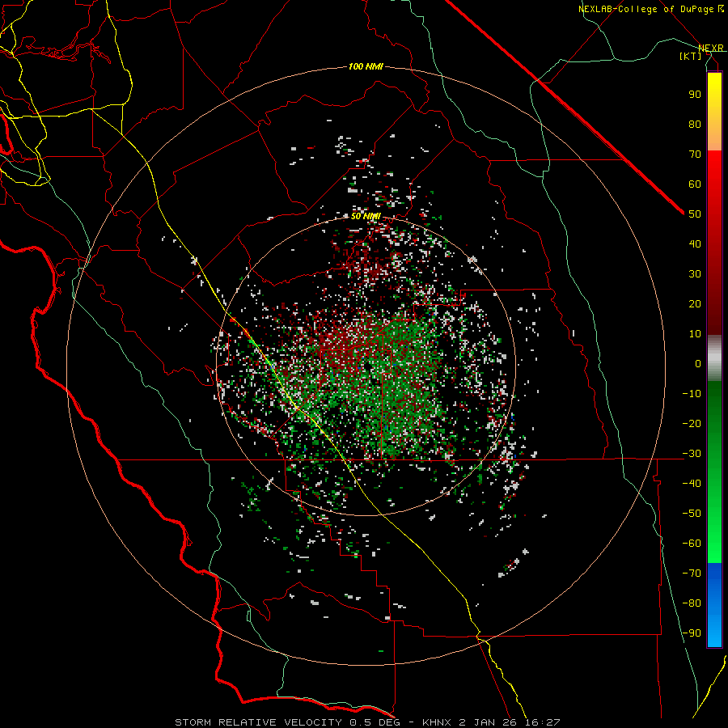The width and height of the screenshot is (728, 728).
Task: Click "STORM RELATIVE VELOCITY" in the caption
Action: pos(258,722)
